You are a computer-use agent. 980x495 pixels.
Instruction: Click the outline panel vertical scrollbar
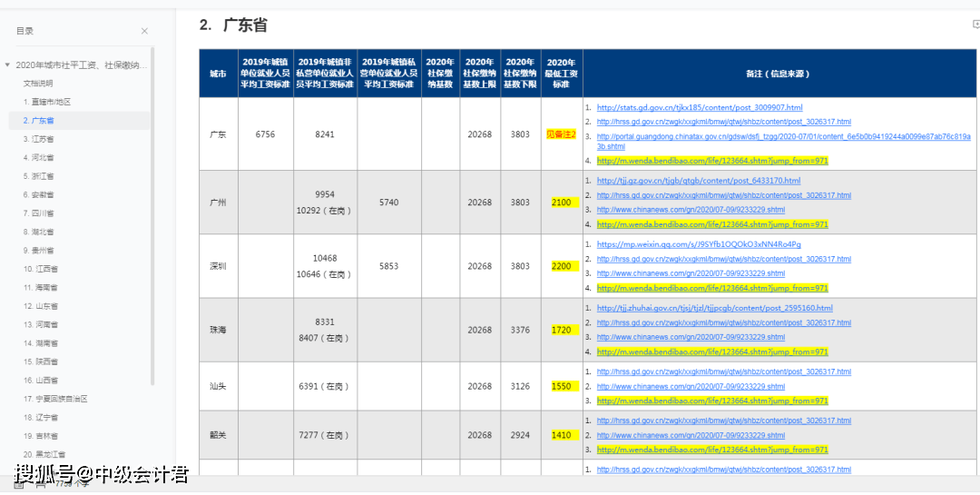click(x=152, y=218)
